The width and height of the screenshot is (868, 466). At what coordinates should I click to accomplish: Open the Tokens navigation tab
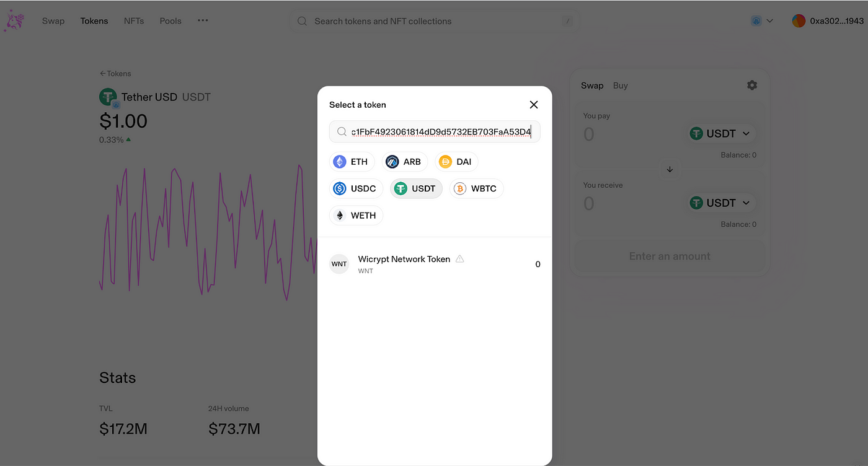pos(94,20)
